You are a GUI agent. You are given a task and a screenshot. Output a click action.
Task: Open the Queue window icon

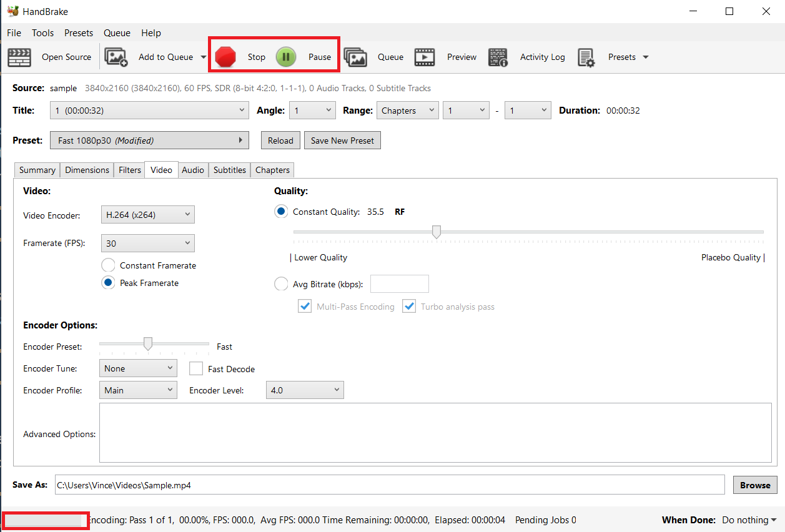355,57
